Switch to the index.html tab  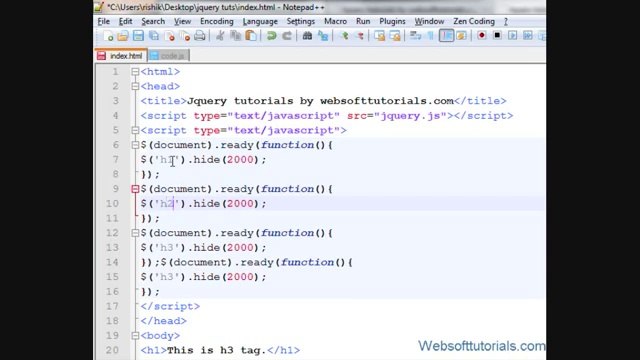point(121,56)
